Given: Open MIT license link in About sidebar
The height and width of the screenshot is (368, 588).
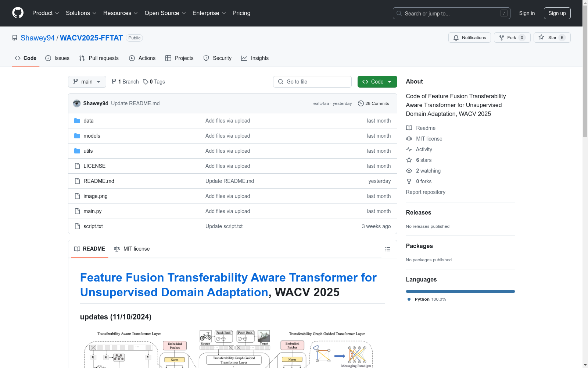Looking at the screenshot, I should pos(424,139).
